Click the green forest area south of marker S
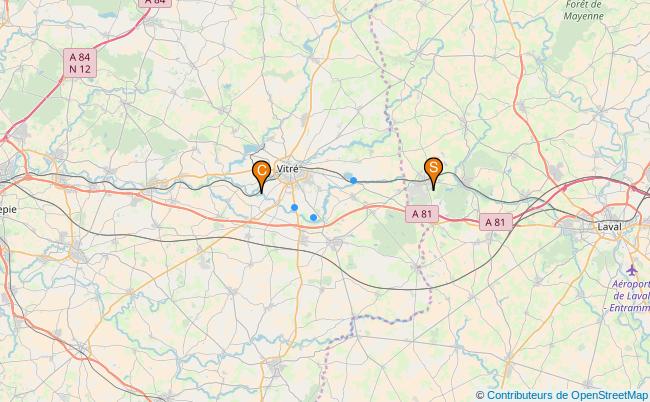 pos(455,203)
